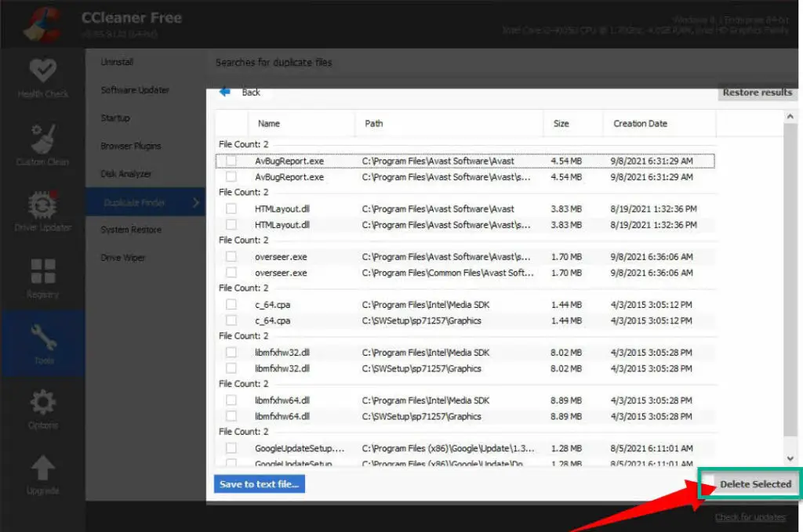Image resolution: width=803 pixels, height=532 pixels.
Task: Click the 3.83 MB size of HTMLayout.dll in Avast\s...
Action: pos(566,225)
